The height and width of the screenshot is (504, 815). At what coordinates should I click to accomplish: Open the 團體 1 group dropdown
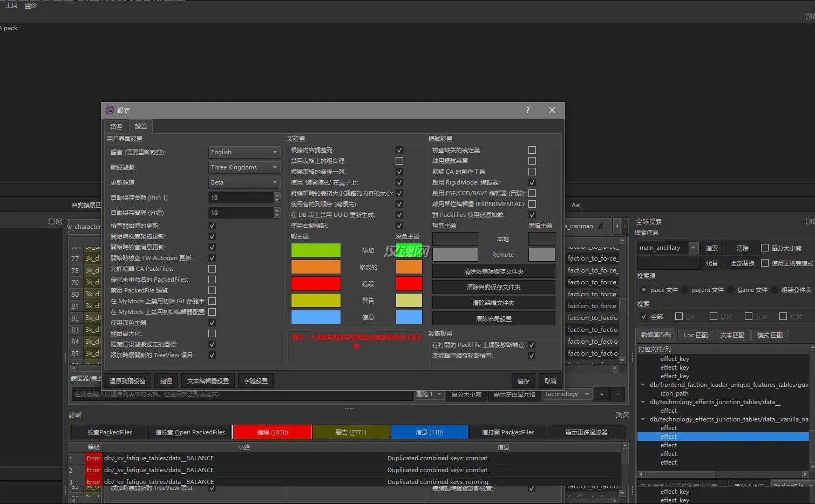(429, 394)
